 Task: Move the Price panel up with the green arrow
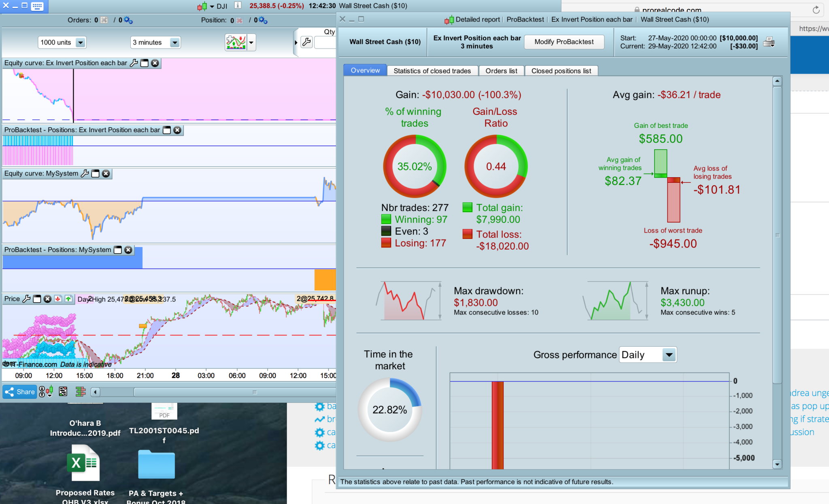tap(68, 299)
